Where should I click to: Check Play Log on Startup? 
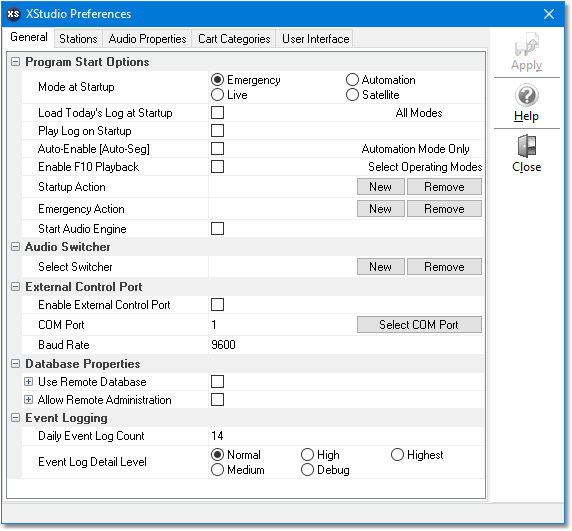[217, 131]
